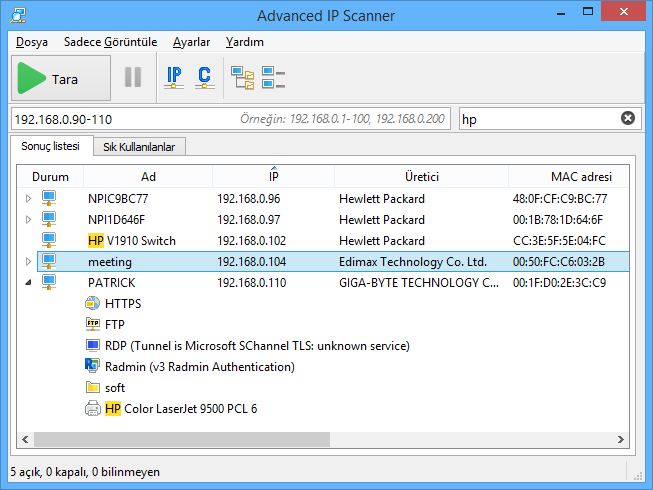Click the HP Color LaserJet printer icon

(93, 408)
